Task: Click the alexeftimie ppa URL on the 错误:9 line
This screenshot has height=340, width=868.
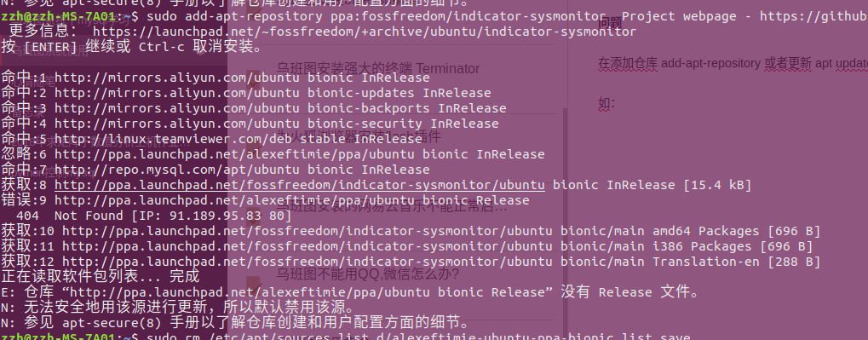Action: pyautogui.click(x=234, y=200)
